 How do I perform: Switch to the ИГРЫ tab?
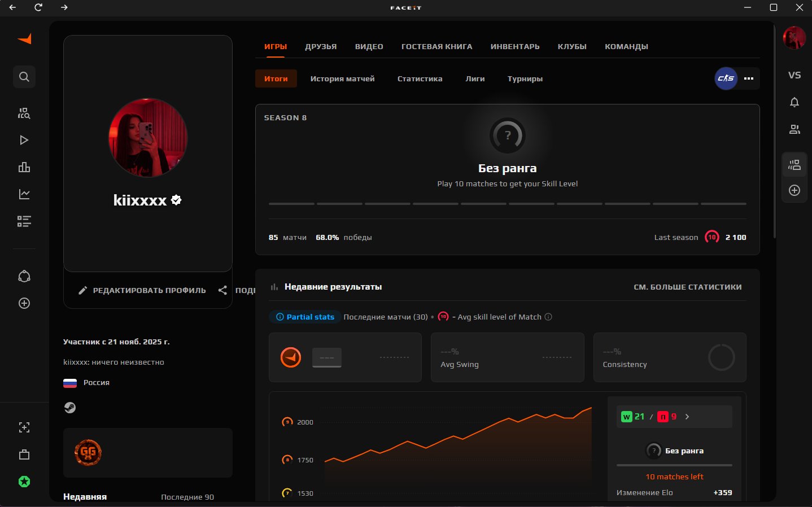point(276,46)
